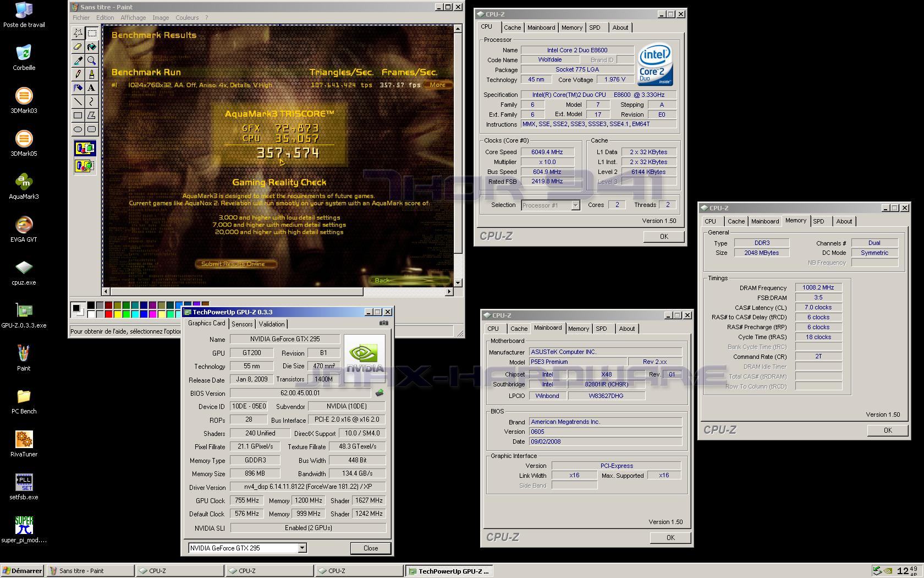The height and width of the screenshot is (578, 924).
Task: Click OK in the CPU-Z motherboard window
Action: (x=670, y=537)
